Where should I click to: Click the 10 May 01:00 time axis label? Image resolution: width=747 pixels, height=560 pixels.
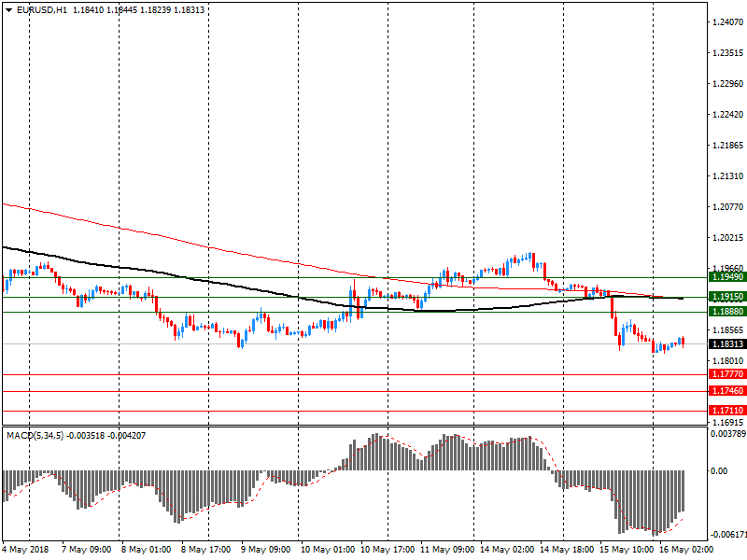(328, 550)
